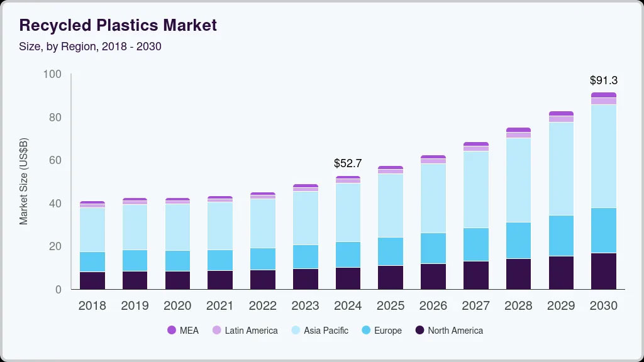Viewport: 644px width, 362px height.
Task: Click the 2024 Europe bar segment
Action: tap(348, 255)
